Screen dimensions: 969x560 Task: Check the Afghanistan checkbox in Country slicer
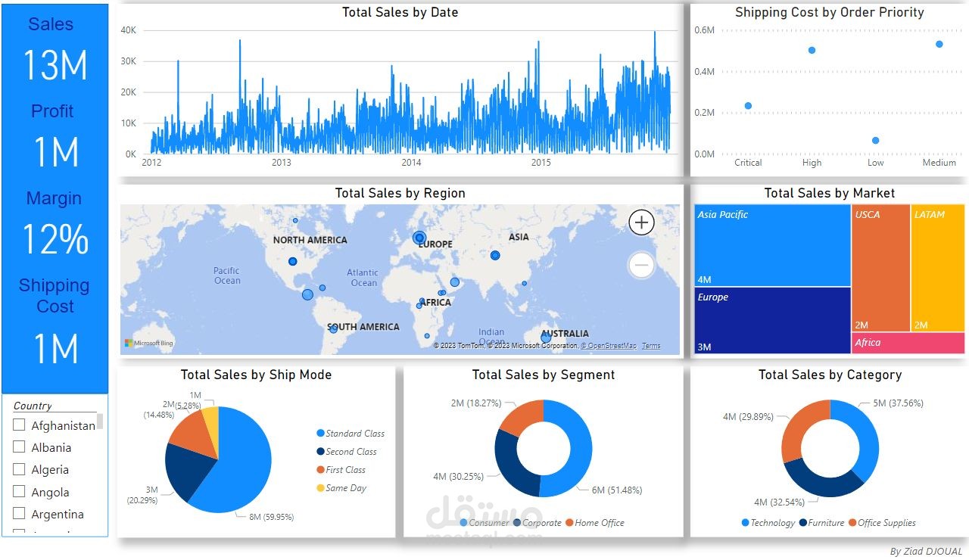19,425
